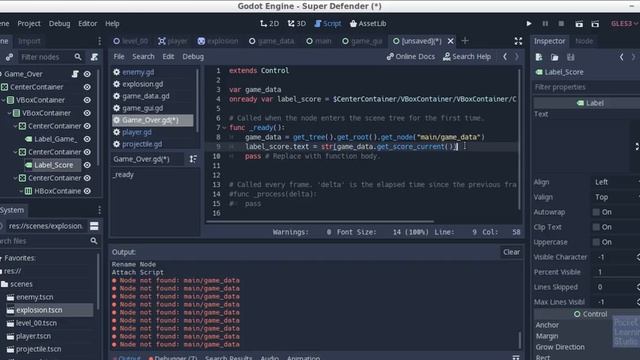This screenshot has height=360, width=640.
Task: Switch to the explosion scene tab
Action: click(218, 41)
